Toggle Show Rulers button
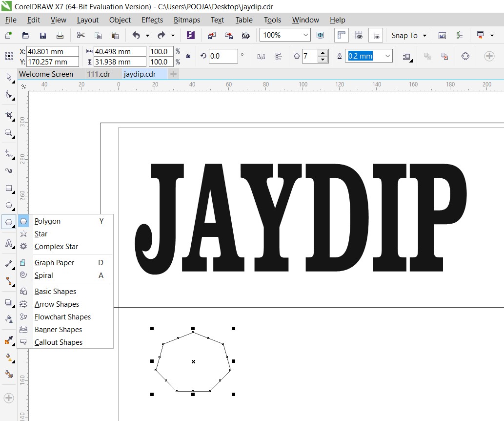Viewport: 504px width, 421px height. tap(341, 36)
